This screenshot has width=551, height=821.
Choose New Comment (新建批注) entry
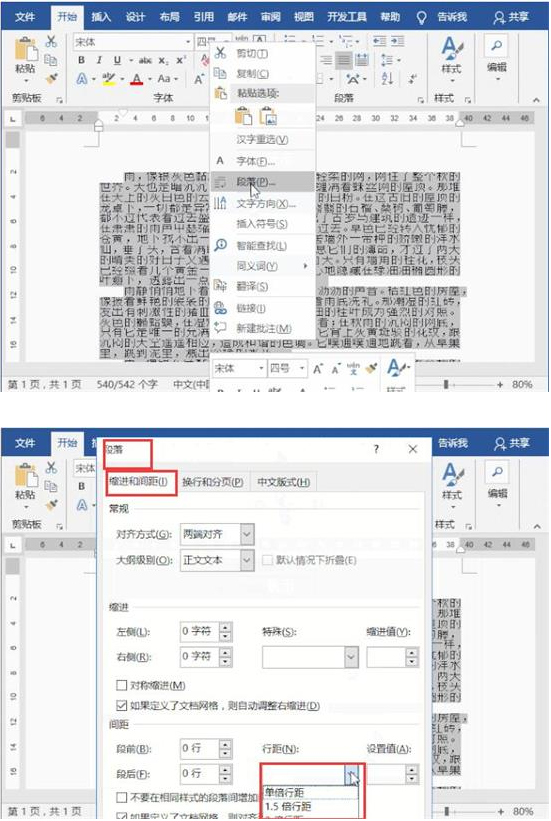pyautogui.click(x=263, y=328)
